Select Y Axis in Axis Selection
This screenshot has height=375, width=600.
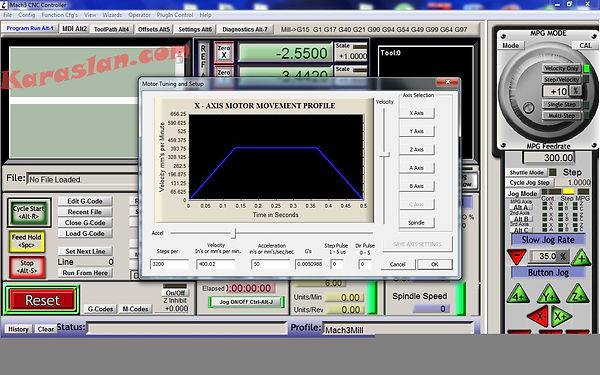[417, 131]
